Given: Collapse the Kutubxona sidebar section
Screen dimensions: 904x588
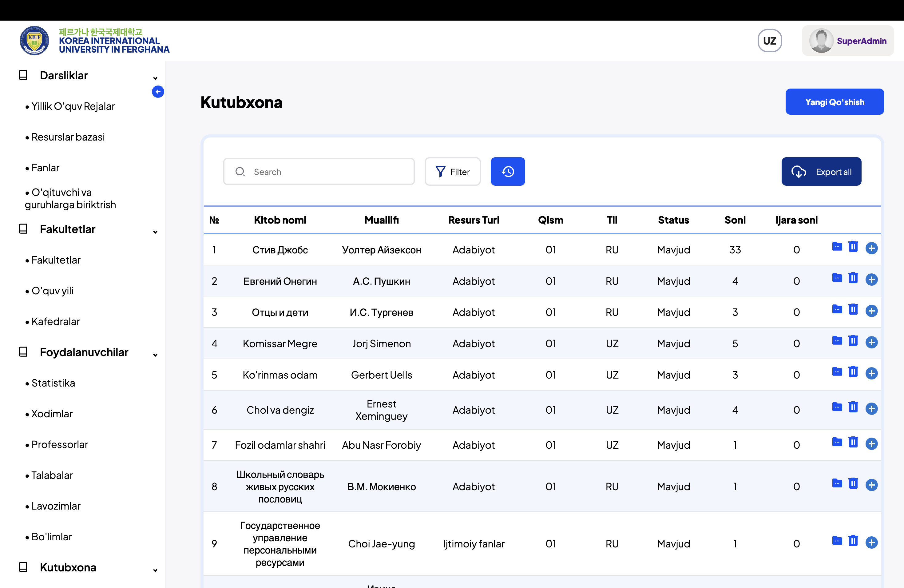Looking at the screenshot, I should 155,570.
